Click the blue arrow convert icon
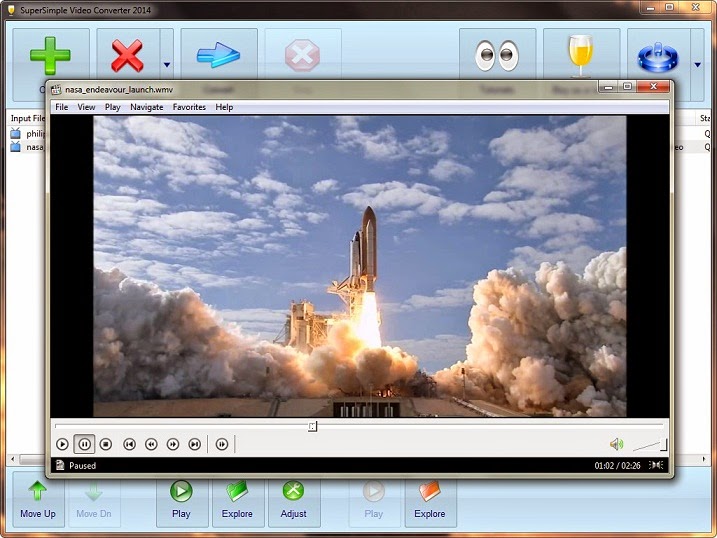The width and height of the screenshot is (717, 538). pos(218,55)
